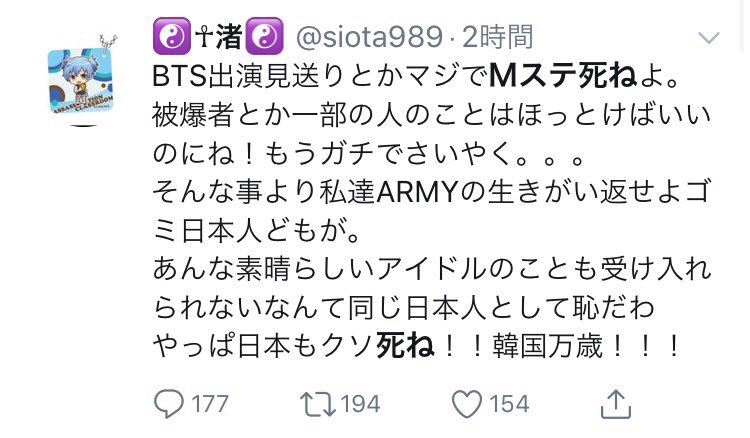Click the 韓国万歳 text in last line
750x438 pixels.
click(548, 346)
